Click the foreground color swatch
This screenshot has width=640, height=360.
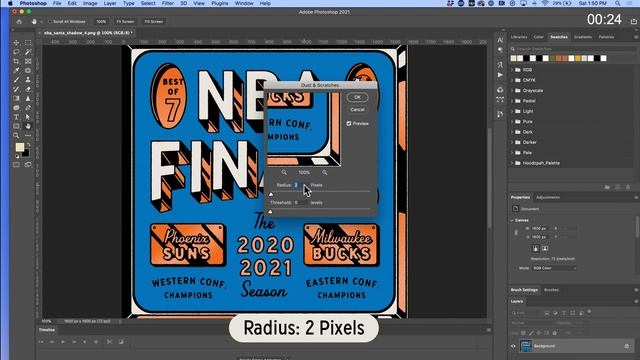(x=20, y=147)
